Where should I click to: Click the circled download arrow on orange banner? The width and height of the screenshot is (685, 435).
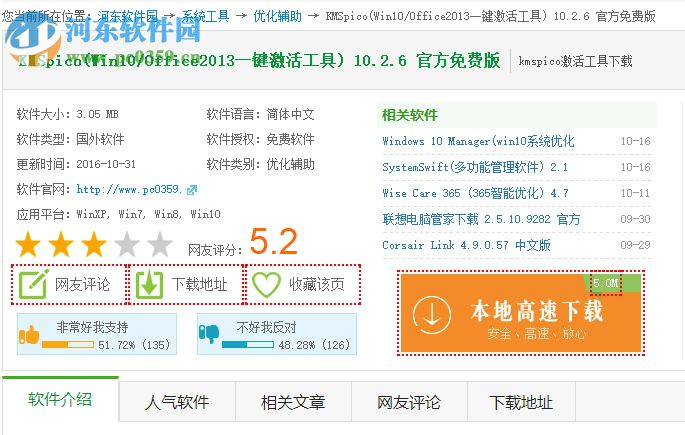click(432, 315)
